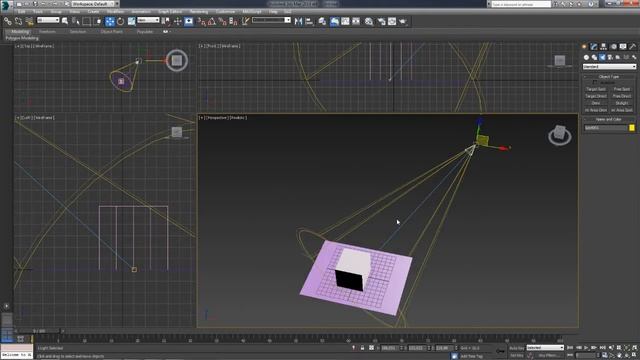Viewport: 640px width, 360px height.
Task: Open the Modify command panel tab
Action: pyautogui.click(x=594, y=47)
